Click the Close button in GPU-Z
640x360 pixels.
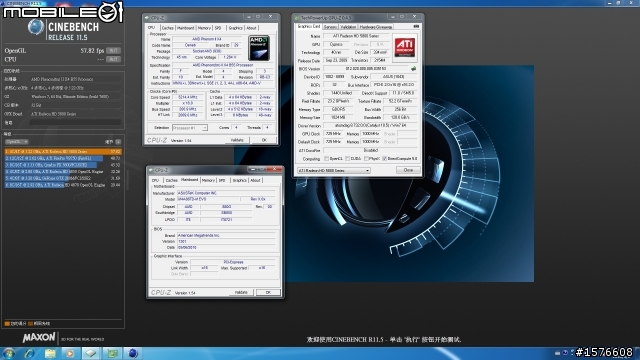coord(408,170)
